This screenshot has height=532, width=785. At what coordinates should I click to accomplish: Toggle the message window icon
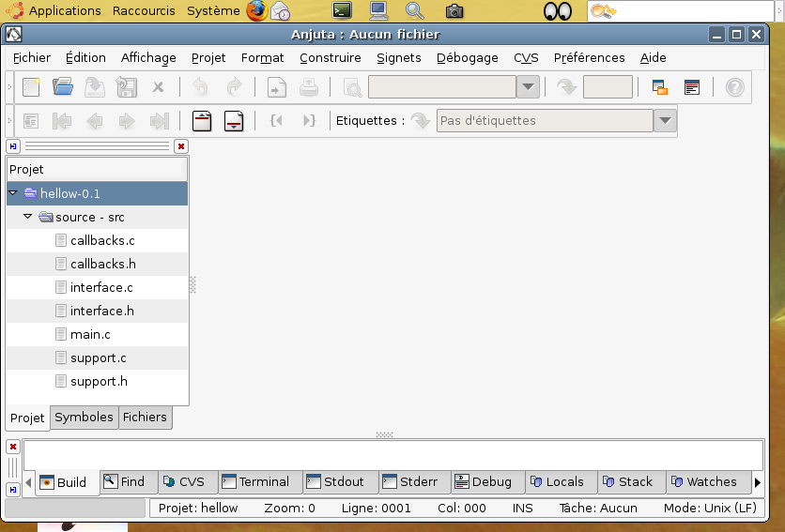[x=692, y=87]
